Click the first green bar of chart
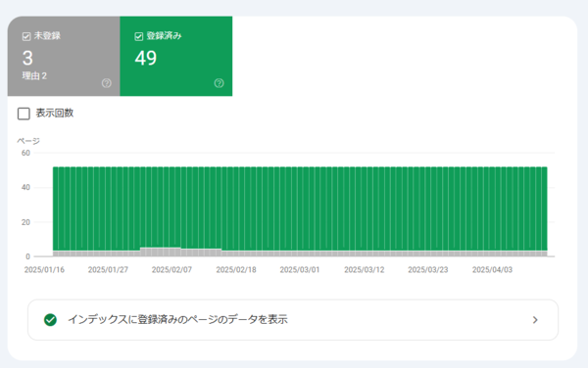 (56, 208)
